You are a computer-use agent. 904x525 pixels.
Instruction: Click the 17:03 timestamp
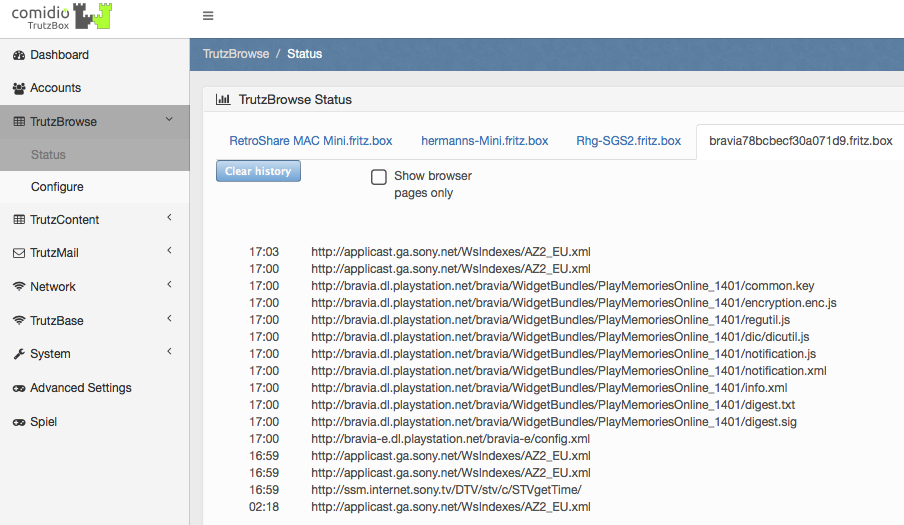[x=264, y=252]
